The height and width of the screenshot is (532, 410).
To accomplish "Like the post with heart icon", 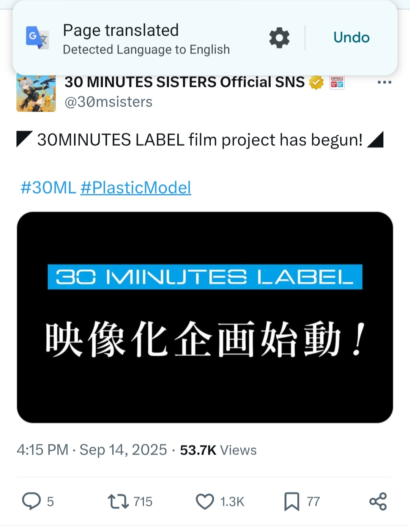I will click(205, 501).
